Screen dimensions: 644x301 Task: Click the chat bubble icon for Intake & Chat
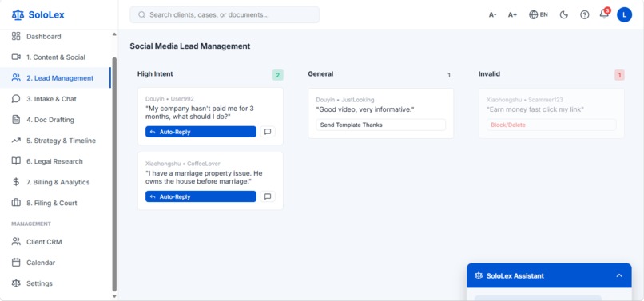tap(16, 99)
